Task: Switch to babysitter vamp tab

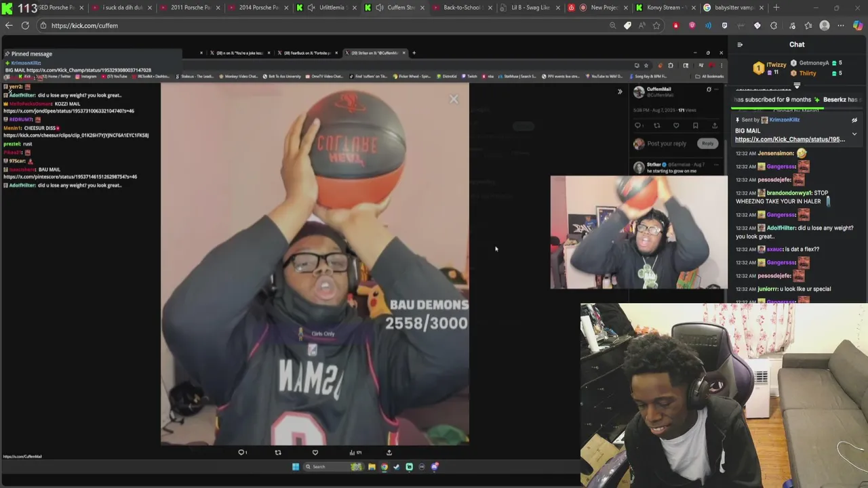Action: coord(734,7)
